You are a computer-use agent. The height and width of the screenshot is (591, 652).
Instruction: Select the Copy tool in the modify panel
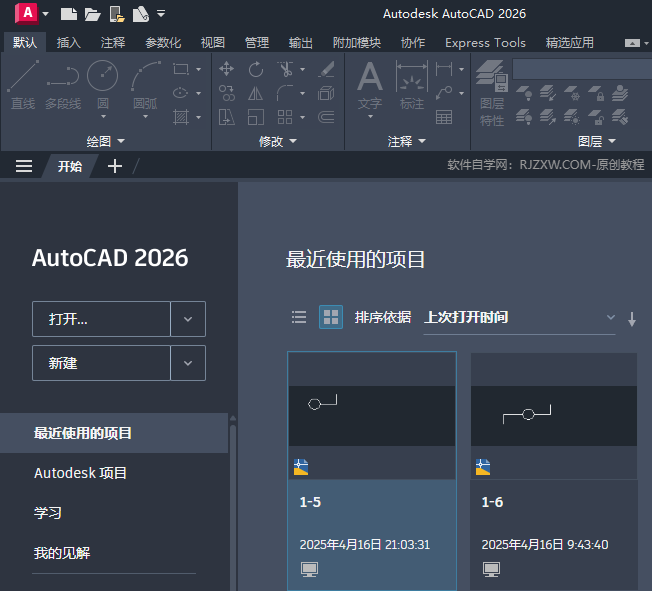click(x=227, y=93)
